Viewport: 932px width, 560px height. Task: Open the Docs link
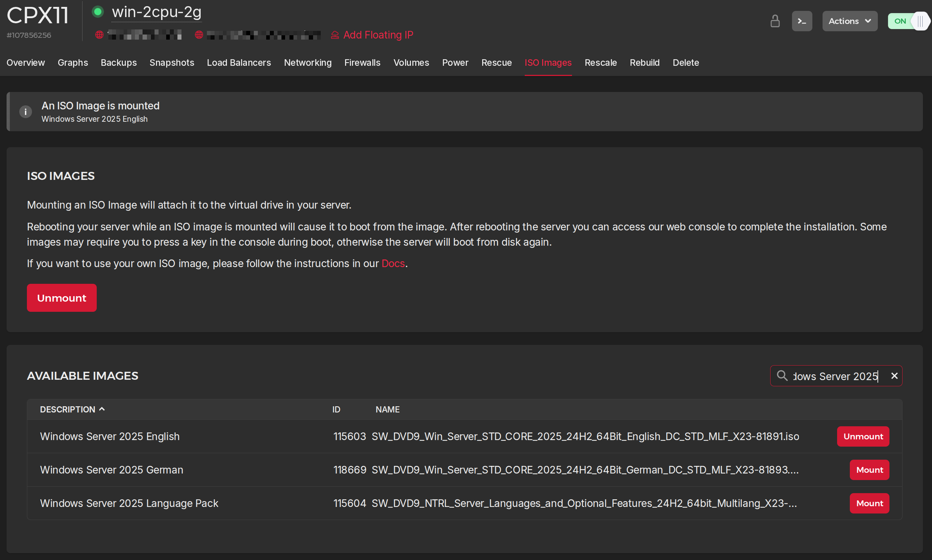393,263
